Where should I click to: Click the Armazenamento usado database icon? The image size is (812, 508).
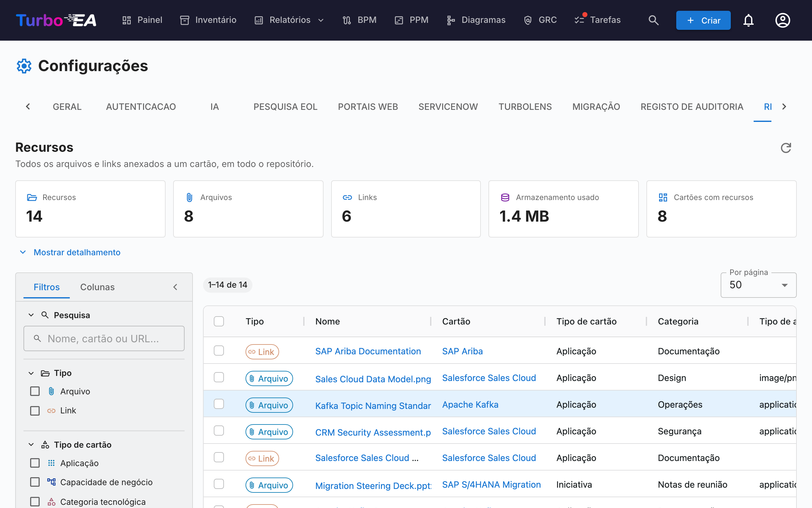click(x=505, y=197)
